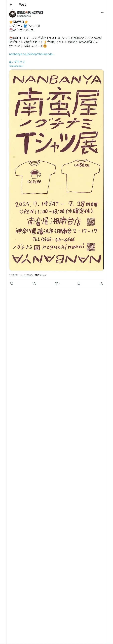Click the Post header title
The width and height of the screenshot is (113, 644).
pos(22,5)
